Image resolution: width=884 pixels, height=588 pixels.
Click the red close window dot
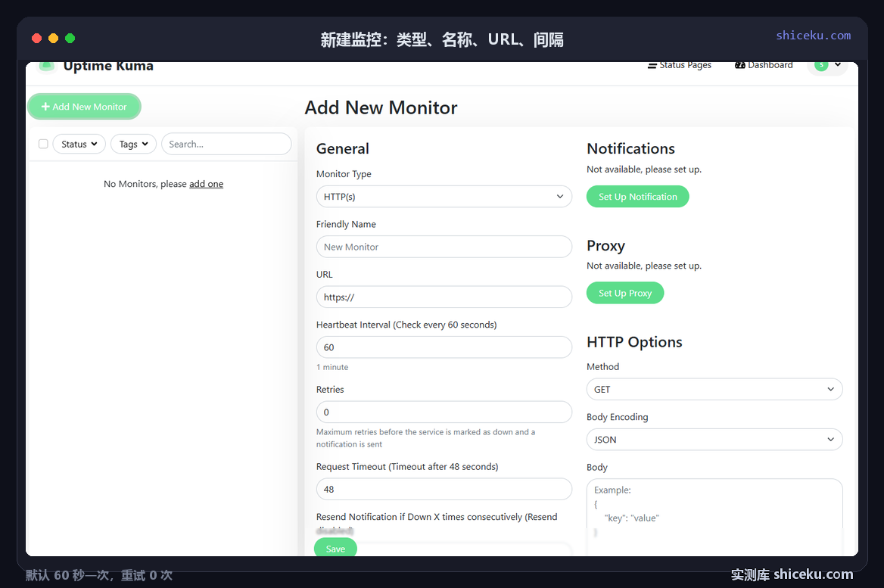[x=36, y=39]
